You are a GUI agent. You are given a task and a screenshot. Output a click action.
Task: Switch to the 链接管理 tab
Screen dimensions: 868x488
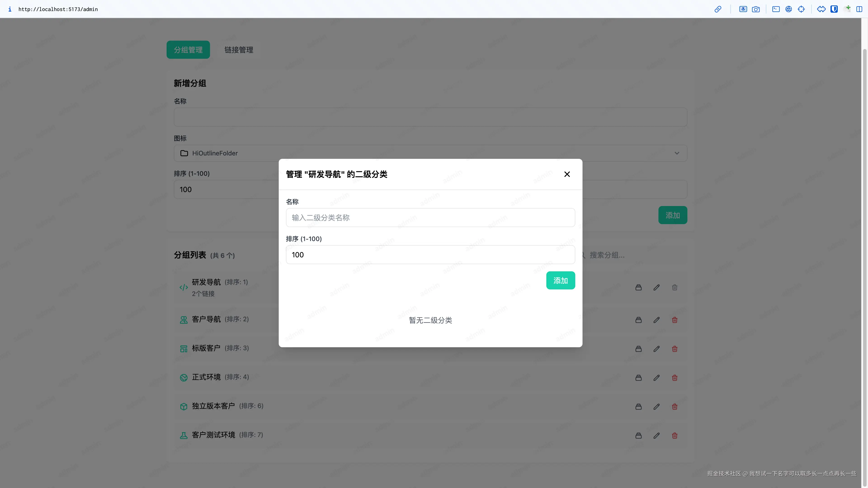pyautogui.click(x=238, y=50)
